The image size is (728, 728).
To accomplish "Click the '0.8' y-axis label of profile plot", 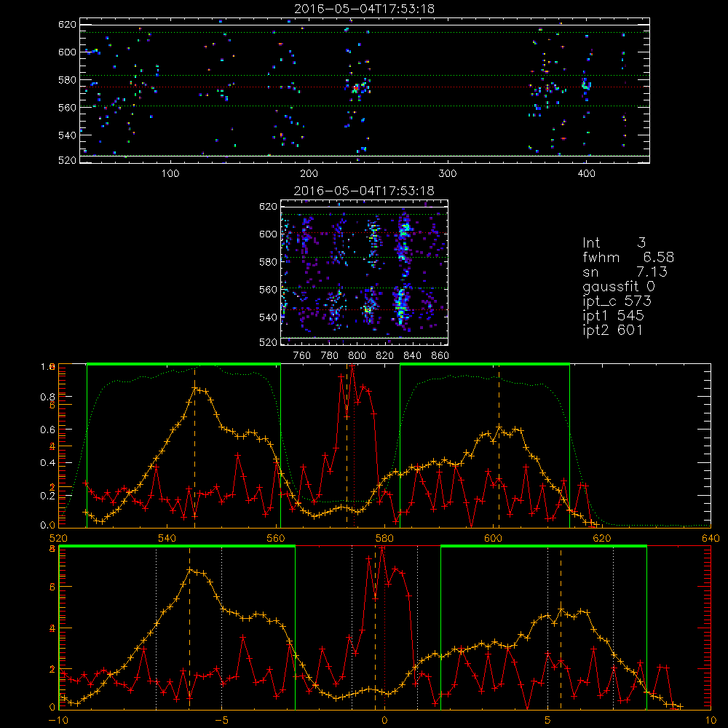I will (x=47, y=397).
